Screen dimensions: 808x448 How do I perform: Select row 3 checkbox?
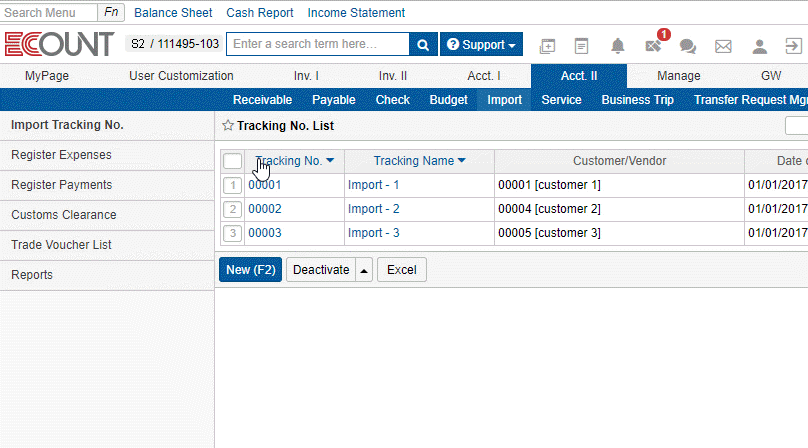tap(232, 233)
